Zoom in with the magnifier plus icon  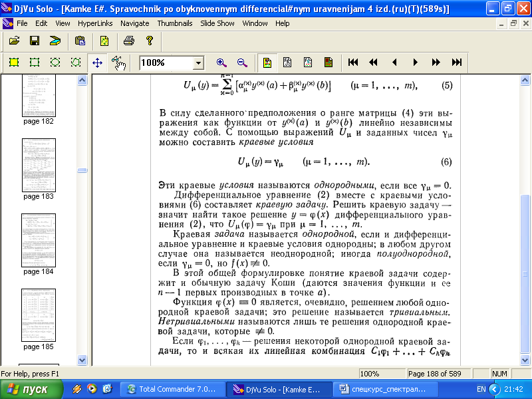(221, 63)
